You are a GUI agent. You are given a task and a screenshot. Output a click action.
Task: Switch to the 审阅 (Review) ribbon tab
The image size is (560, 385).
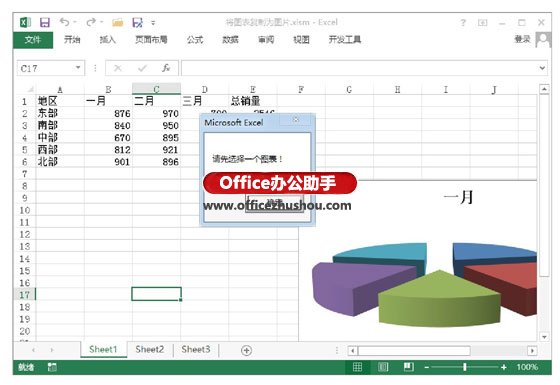pyautogui.click(x=266, y=39)
